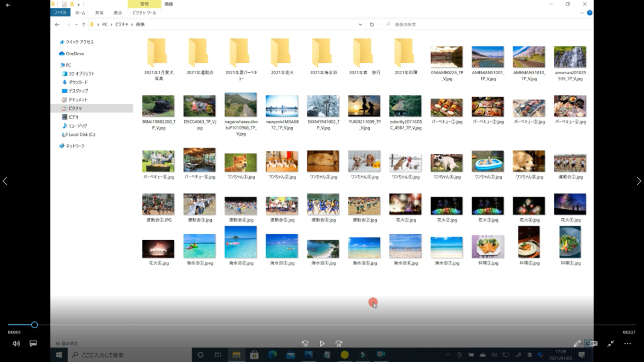
Task: Expand the quick access toolbar dropdown arrow
Action: (x=79, y=4)
